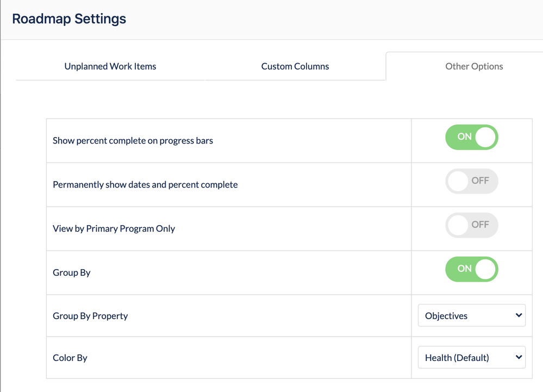The height and width of the screenshot is (392, 543).
Task: Click the 'Show percent complete on progress bars' label
Action: [x=133, y=140]
